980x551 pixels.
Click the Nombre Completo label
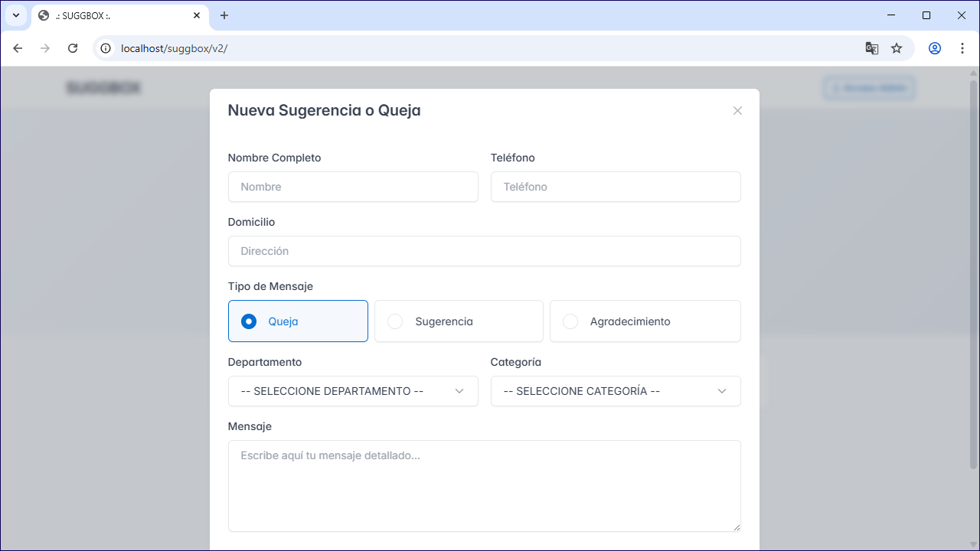pos(275,158)
